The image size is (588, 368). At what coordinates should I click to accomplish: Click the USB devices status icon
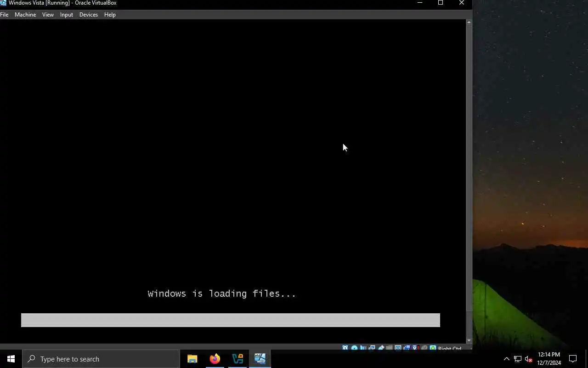(x=381, y=348)
